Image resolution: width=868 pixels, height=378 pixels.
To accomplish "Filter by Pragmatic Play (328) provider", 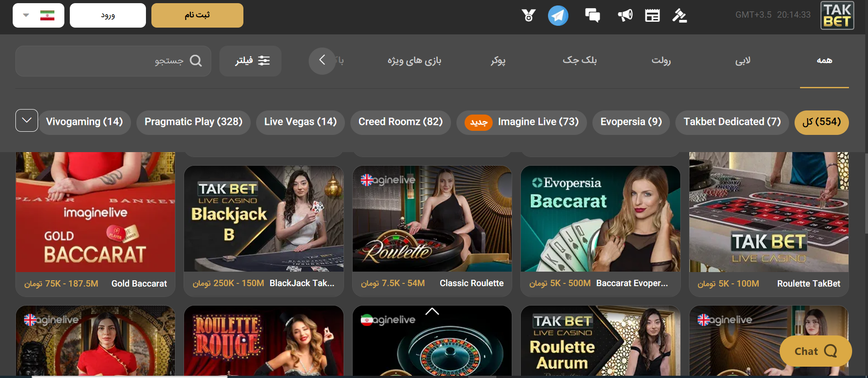I will [x=194, y=122].
